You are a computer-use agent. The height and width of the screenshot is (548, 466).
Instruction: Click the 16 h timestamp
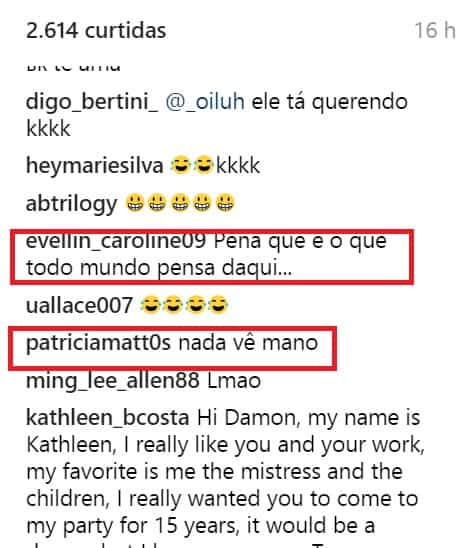click(435, 30)
